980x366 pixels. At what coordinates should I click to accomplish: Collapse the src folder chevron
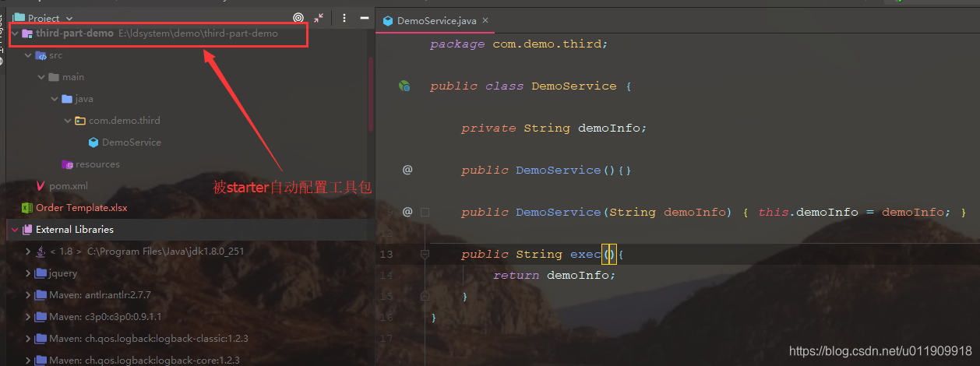(29, 55)
